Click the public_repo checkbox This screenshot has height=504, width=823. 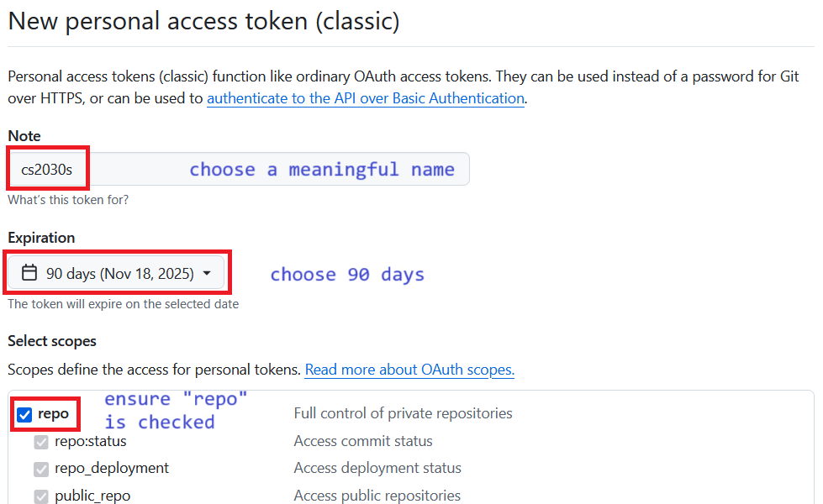[41, 496]
